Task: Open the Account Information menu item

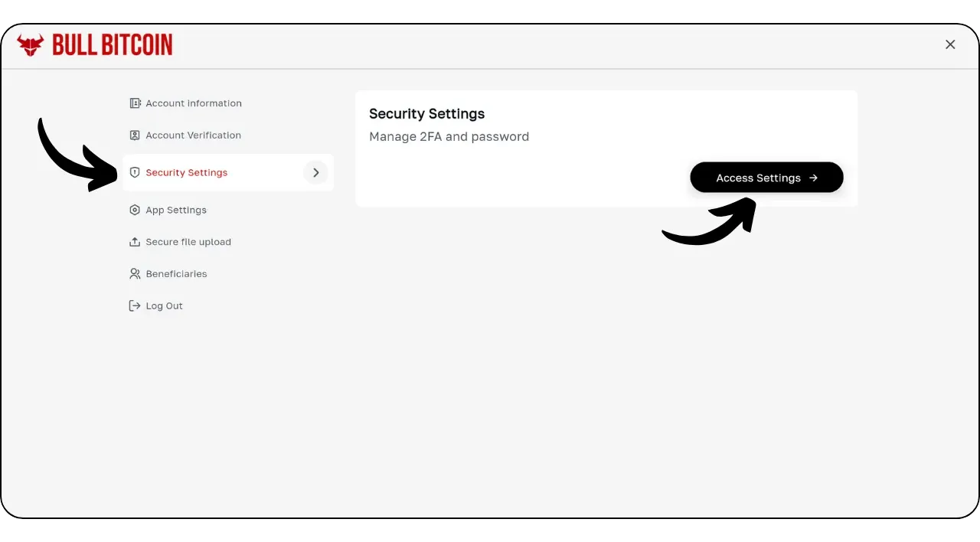Action: [194, 103]
